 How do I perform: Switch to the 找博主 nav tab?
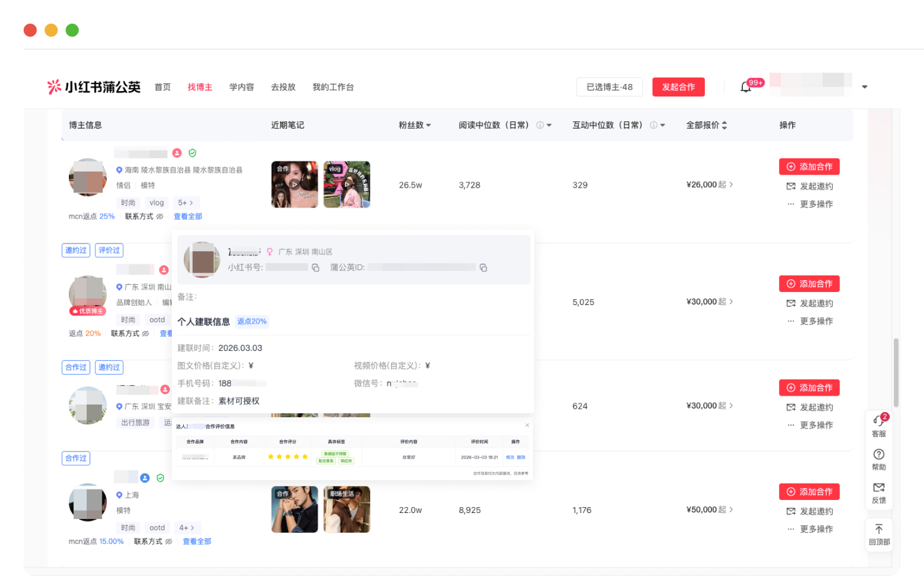(x=200, y=87)
